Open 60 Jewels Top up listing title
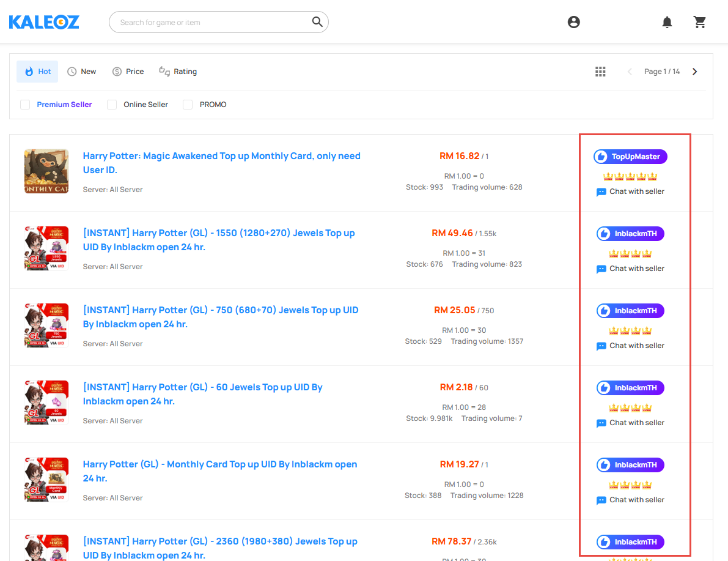The image size is (728, 561). (x=202, y=394)
